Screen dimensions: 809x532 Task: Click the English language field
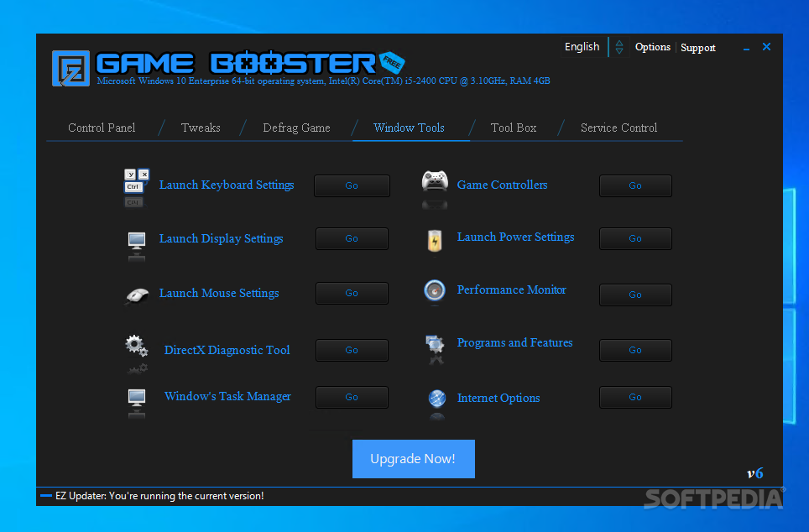coord(582,46)
